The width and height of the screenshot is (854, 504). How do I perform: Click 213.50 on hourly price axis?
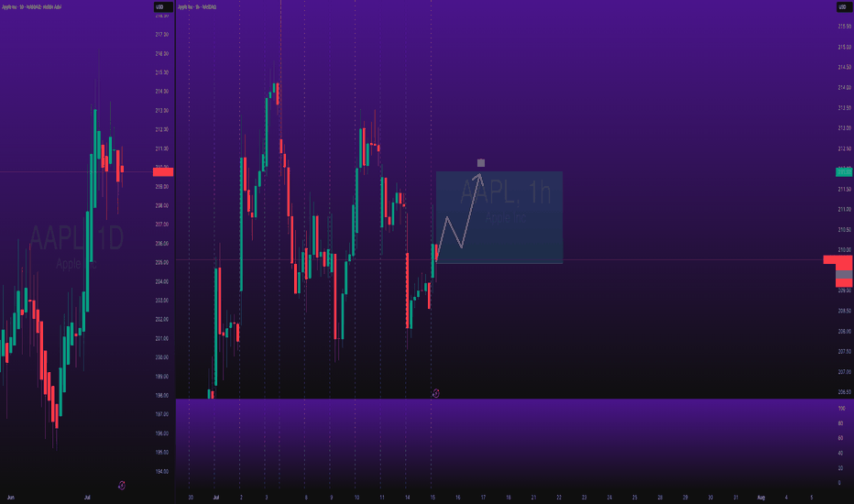tap(845, 108)
